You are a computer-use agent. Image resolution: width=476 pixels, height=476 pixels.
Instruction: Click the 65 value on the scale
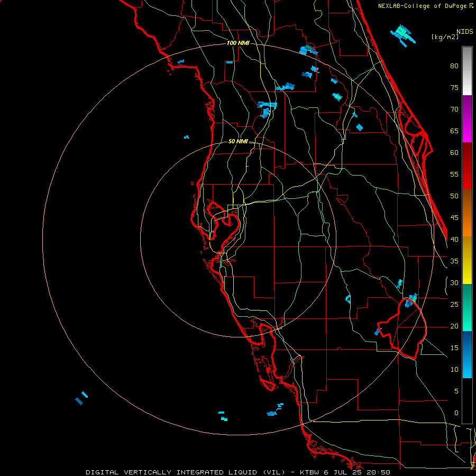[x=454, y=131]
